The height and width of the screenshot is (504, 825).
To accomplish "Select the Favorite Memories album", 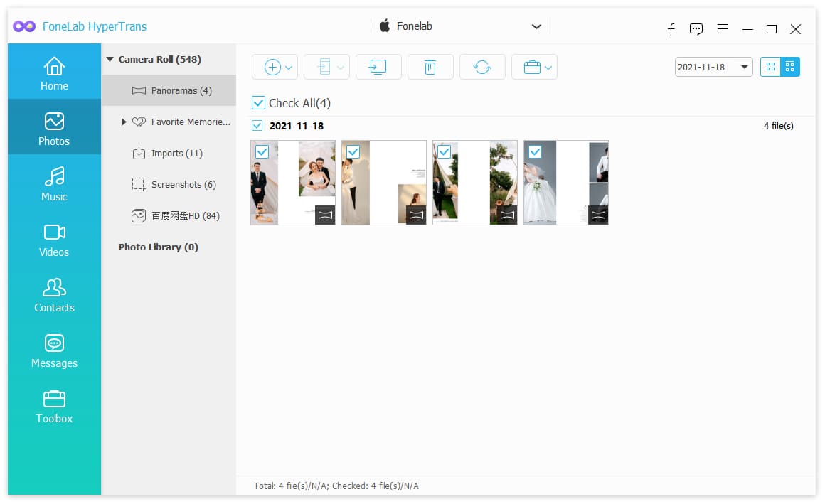I will (x=169, y=122).
